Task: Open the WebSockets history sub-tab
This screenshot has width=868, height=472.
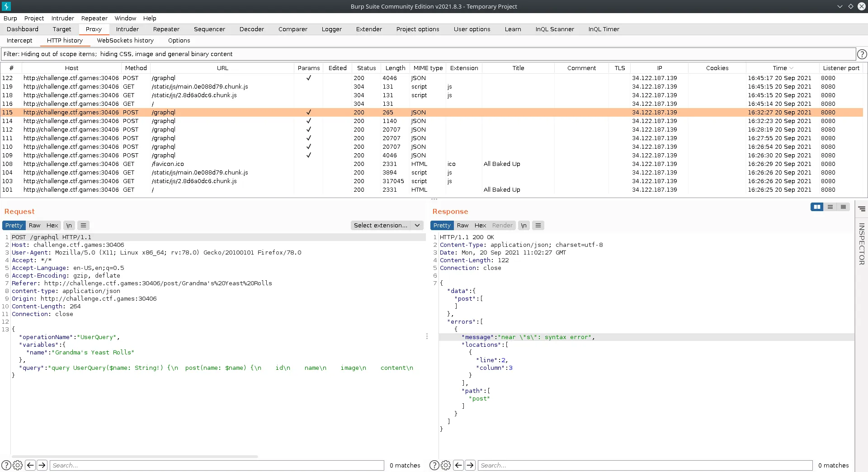Action: click(125, 41)
